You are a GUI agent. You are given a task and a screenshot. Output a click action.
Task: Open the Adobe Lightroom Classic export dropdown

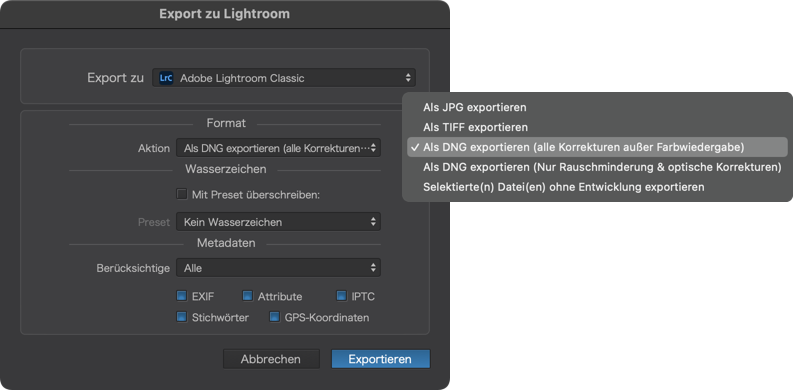284,78
